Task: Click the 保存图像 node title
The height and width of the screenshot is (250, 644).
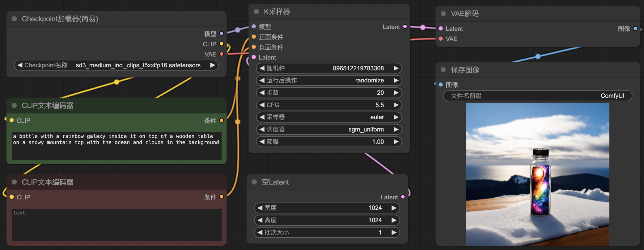Action: [465, 70]
